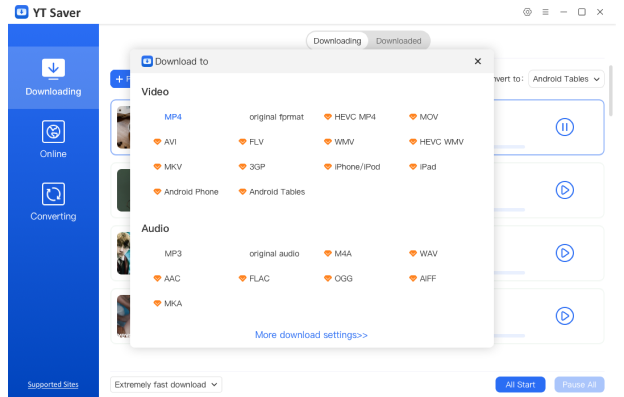Click the first item's progress bar
The height and width of the screenshot is (397, 624).
(509, 147)
